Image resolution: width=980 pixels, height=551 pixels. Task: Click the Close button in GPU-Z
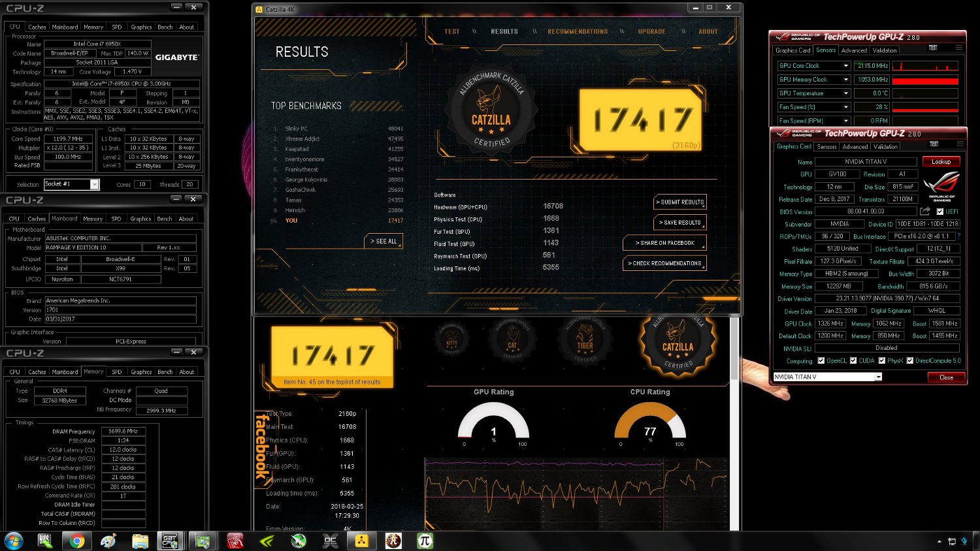click(946, 377)
